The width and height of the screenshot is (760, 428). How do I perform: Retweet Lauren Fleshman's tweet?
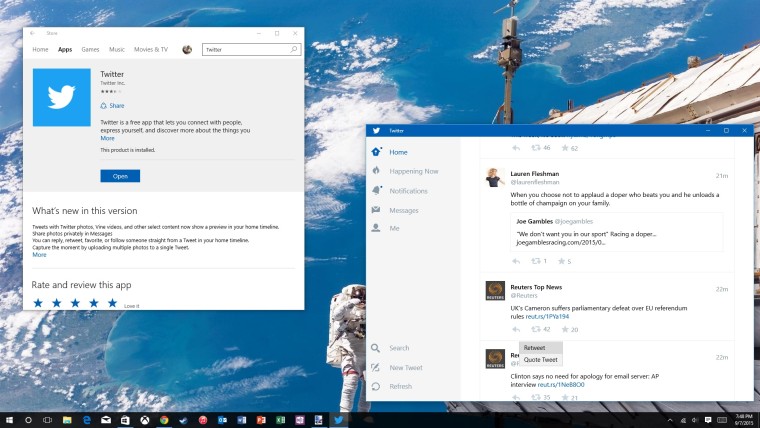click(x=536, y=261)
